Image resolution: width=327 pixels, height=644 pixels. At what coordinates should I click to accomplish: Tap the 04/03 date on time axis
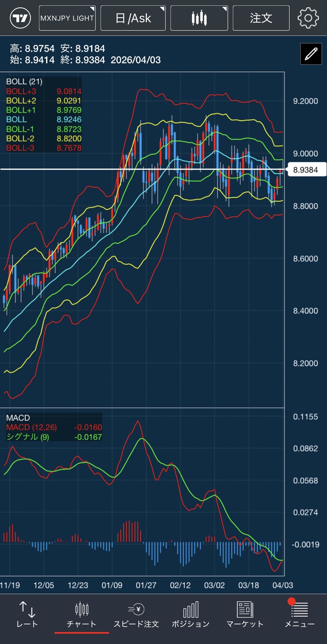coord(283,585)
